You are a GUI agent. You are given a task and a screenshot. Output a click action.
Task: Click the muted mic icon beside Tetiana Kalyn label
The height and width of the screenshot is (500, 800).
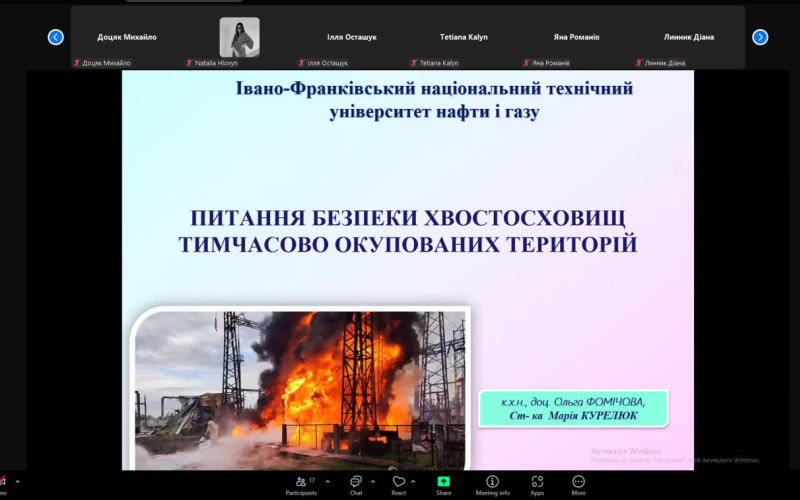pos(414,63)
